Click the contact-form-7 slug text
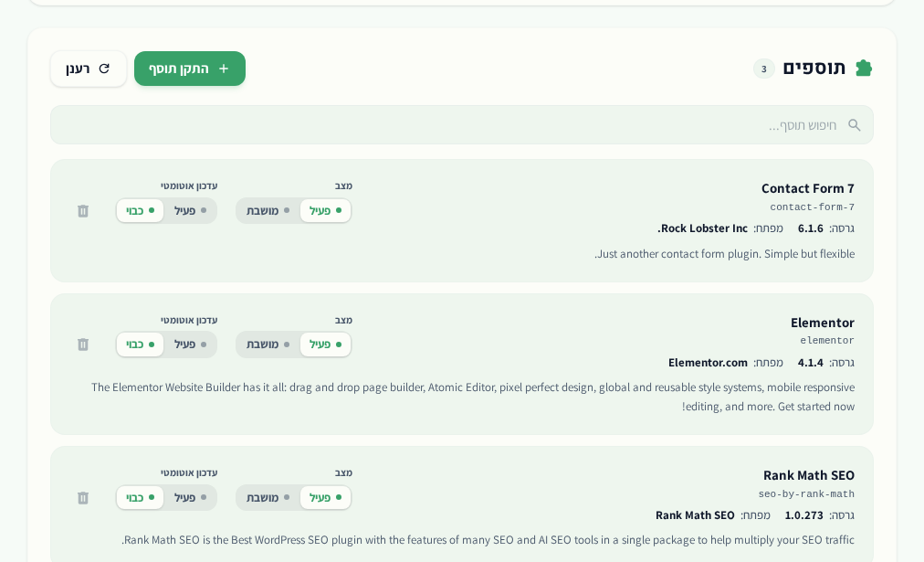 pos(812,207)
